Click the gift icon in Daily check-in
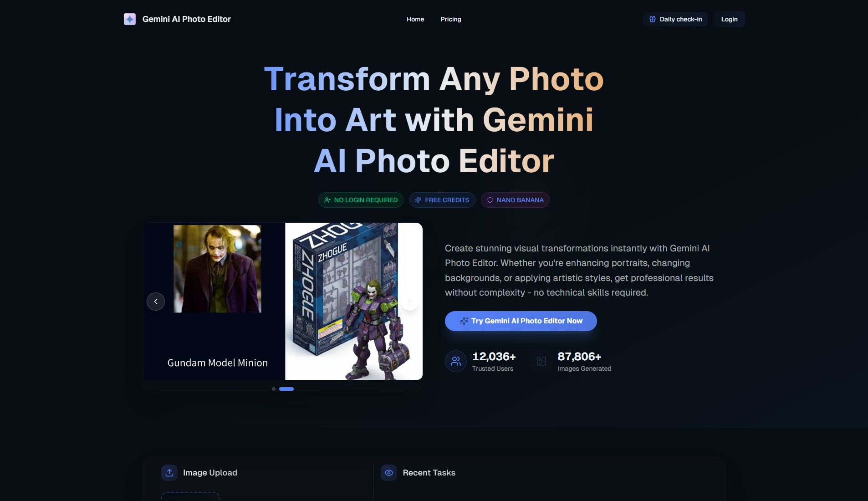868x501 pixels. (653, 19)
